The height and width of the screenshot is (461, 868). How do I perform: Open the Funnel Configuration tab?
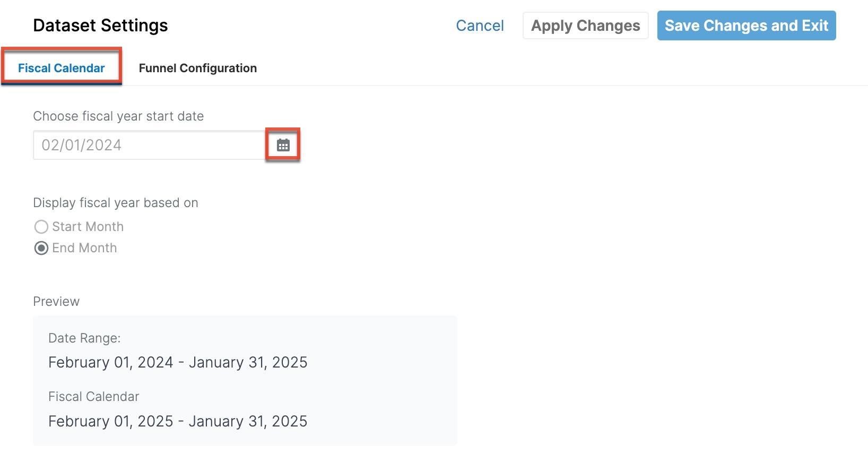(197, 68)
